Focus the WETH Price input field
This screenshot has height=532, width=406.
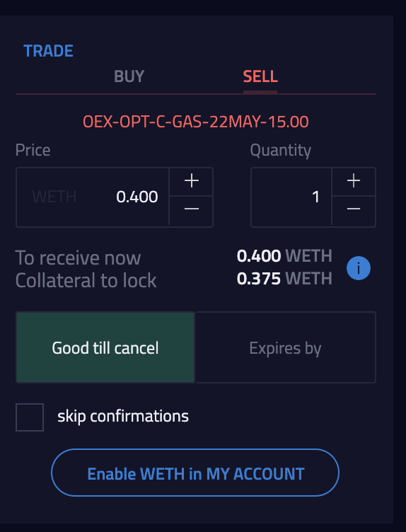coord(93,197)
